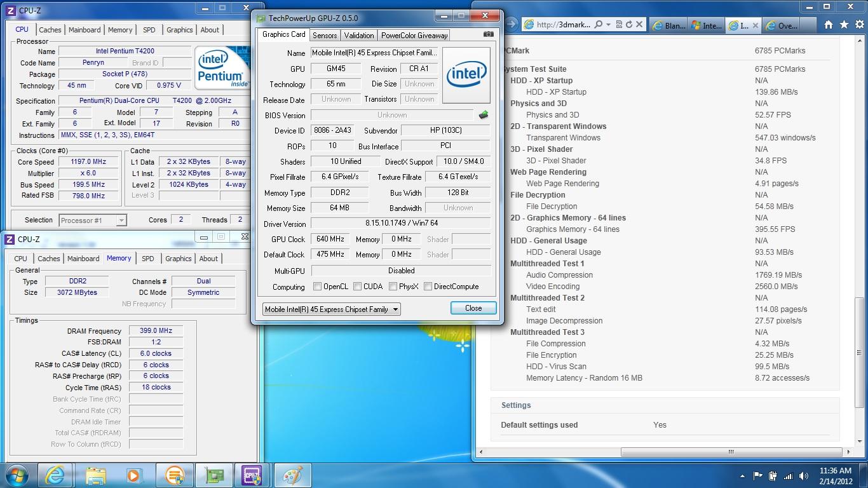This screenshot has width=868, height=488.
Task: Close the active IE tab
Action: click(x=756, y=25)
